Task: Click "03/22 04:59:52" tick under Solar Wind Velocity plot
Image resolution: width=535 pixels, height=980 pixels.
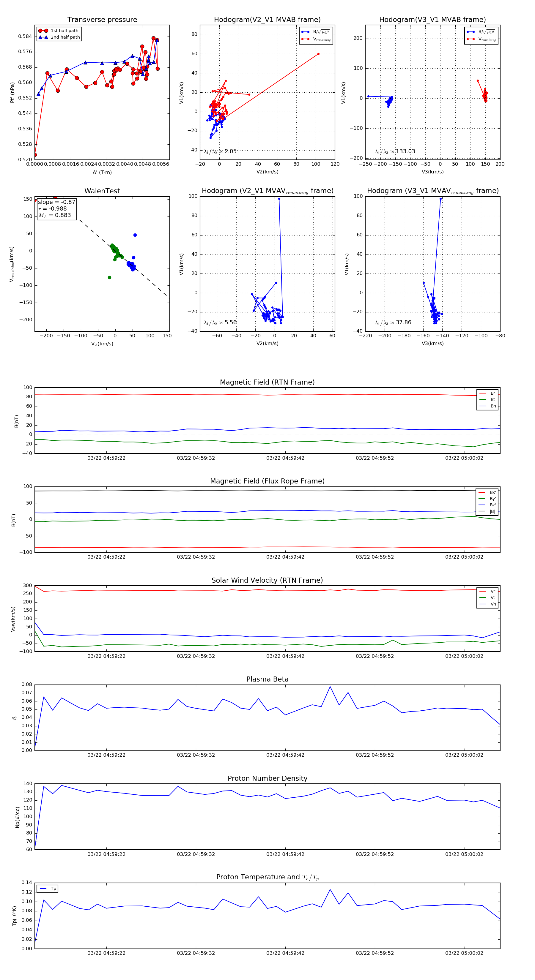Action: pos(375,656)
